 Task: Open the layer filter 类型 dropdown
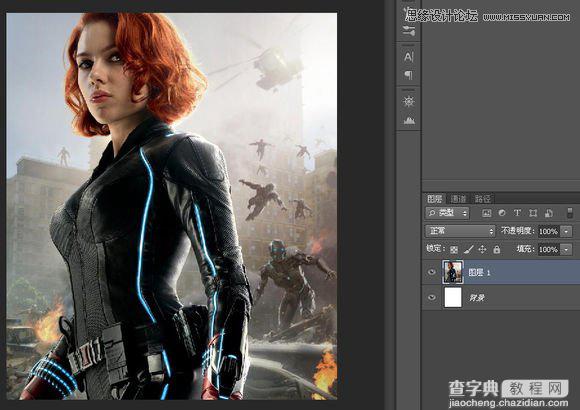(x=447, y=213)
